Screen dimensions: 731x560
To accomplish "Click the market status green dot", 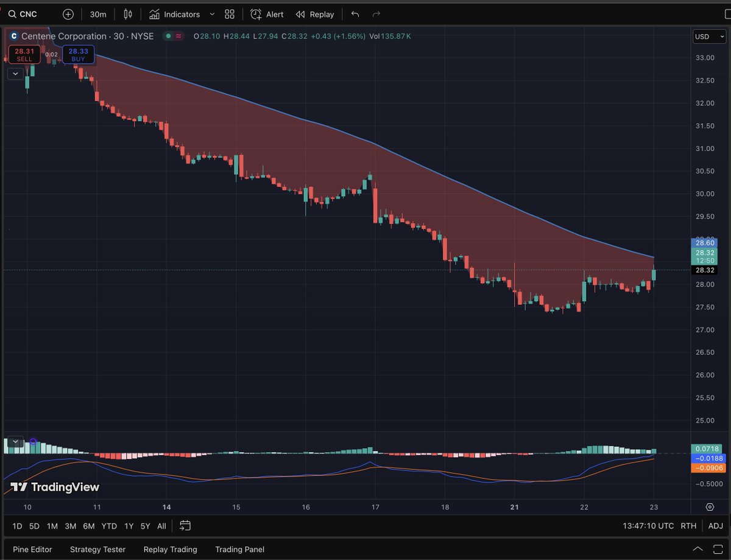I will (168, 37).
